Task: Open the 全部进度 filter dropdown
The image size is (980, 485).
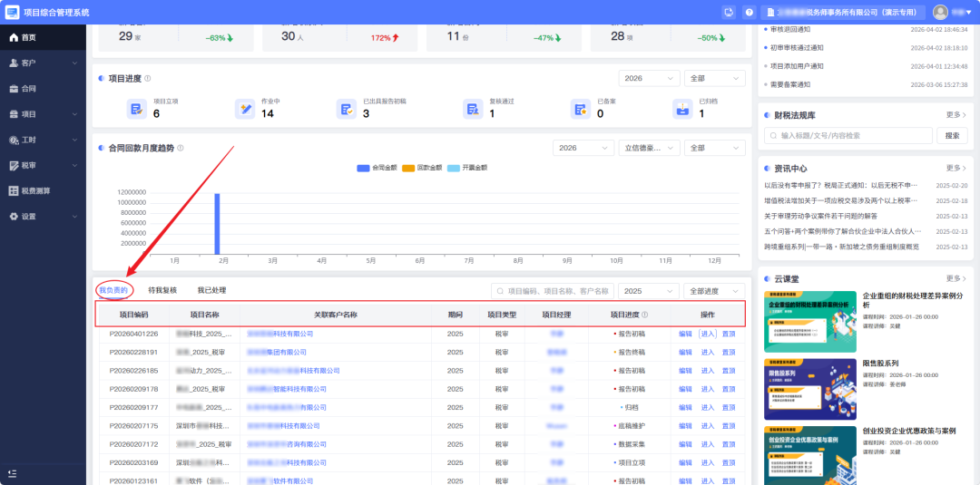Action: (714, 291)
